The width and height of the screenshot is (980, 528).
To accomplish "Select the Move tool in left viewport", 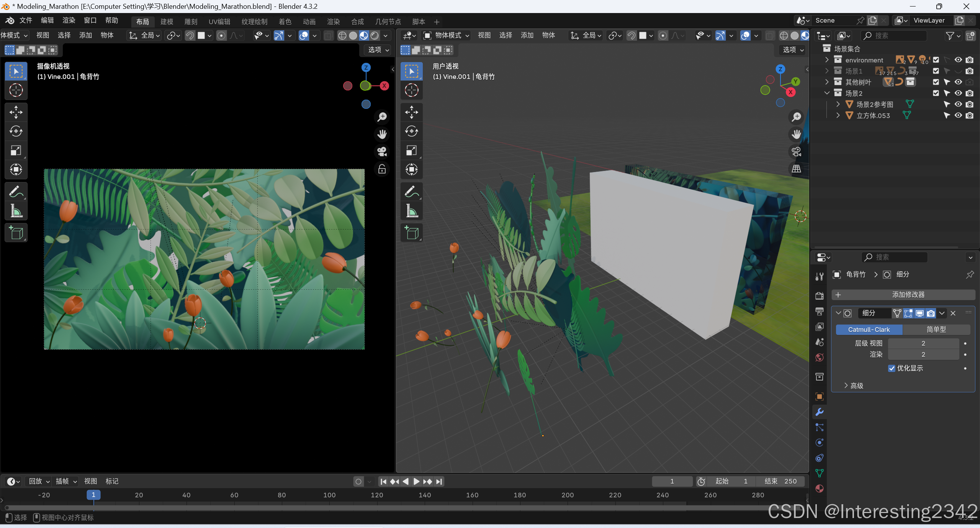I will 16,112.
